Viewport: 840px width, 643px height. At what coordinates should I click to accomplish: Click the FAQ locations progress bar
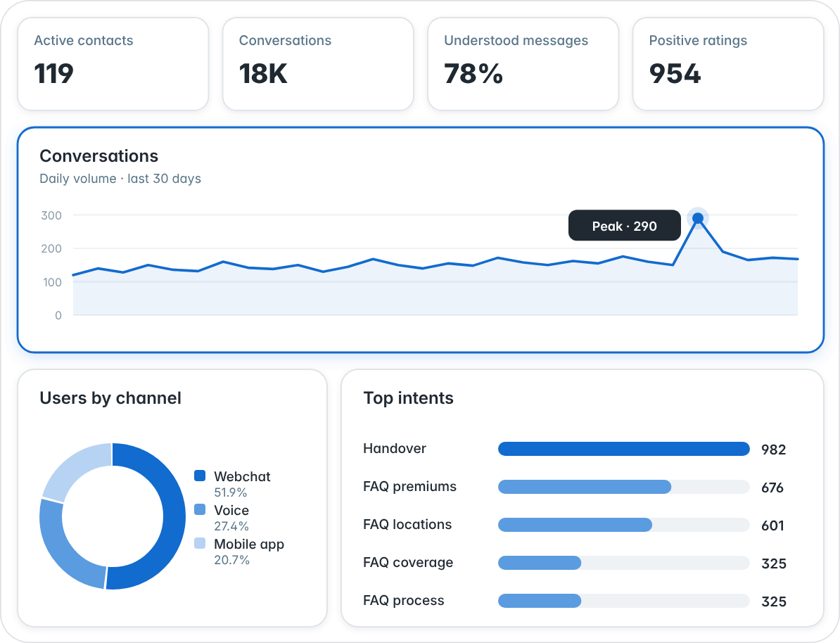click(x=623, y=525)
